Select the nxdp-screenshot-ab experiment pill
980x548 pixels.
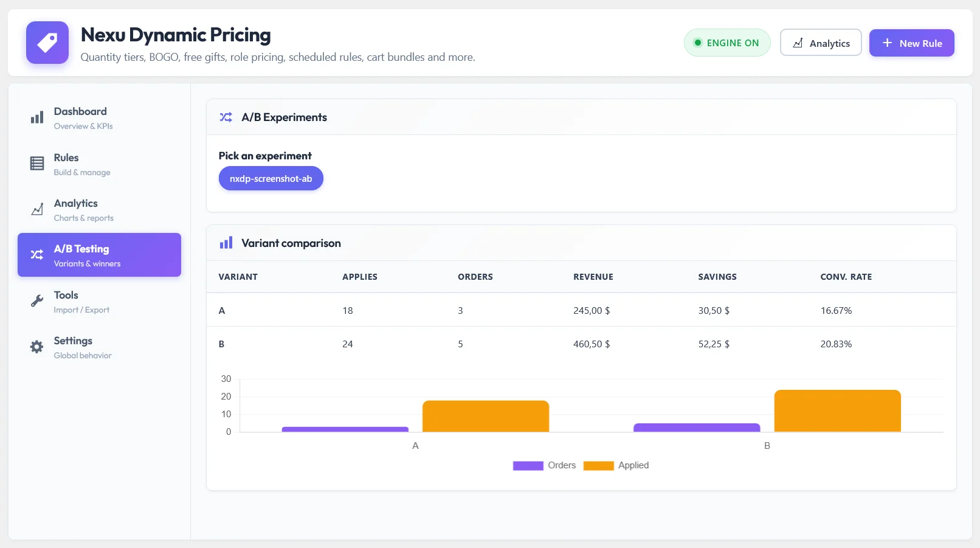pyautogui.click(x=271, y=178)
